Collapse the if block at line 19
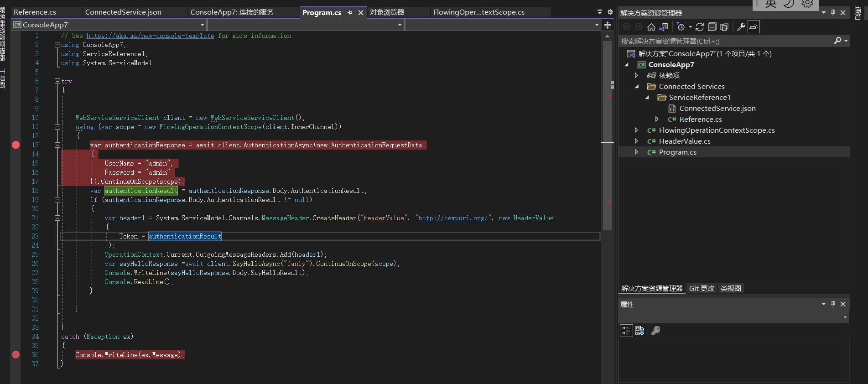 point(57,200)
